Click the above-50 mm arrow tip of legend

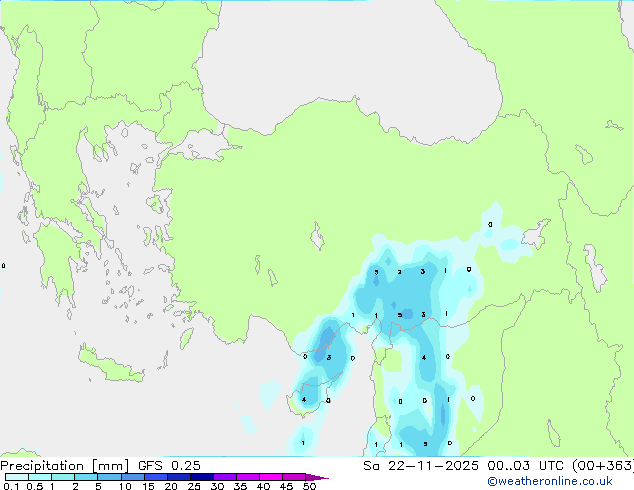point(317,477)
